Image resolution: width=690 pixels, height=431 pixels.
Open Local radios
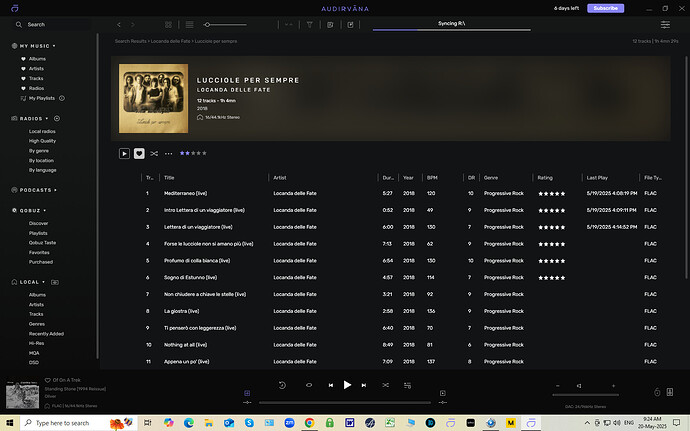(x=42, y=131)
